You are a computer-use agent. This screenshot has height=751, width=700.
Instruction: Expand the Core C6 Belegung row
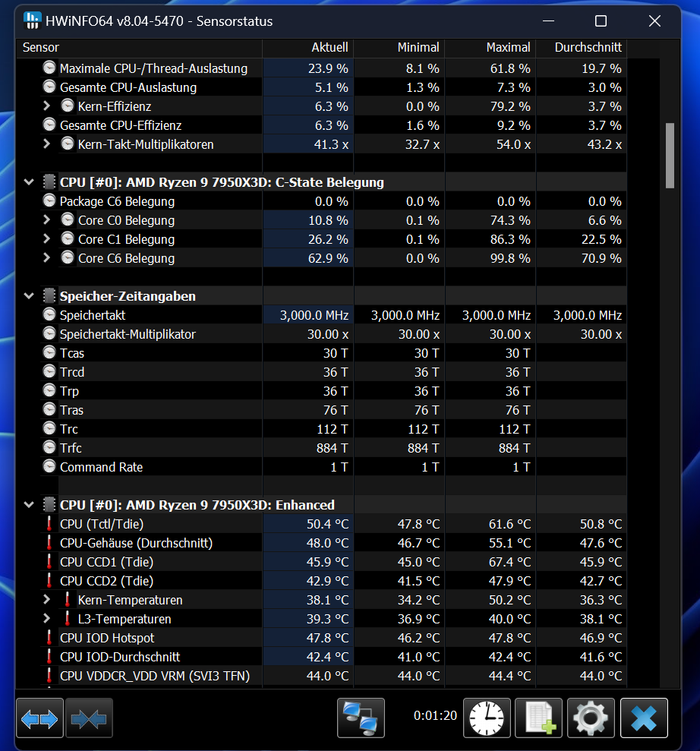[46, 257]
